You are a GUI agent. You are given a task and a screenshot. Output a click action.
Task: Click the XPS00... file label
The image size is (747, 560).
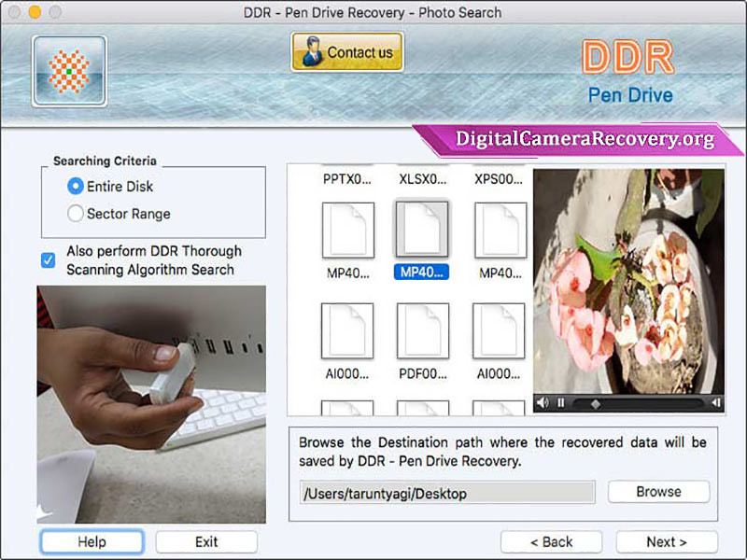tap(499, 179)
